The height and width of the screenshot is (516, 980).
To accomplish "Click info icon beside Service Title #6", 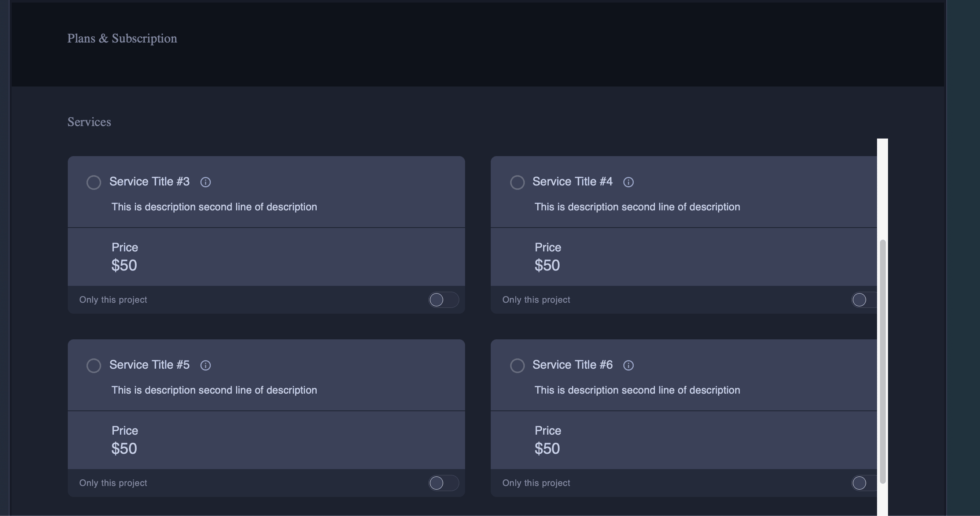I will point(629,365).
